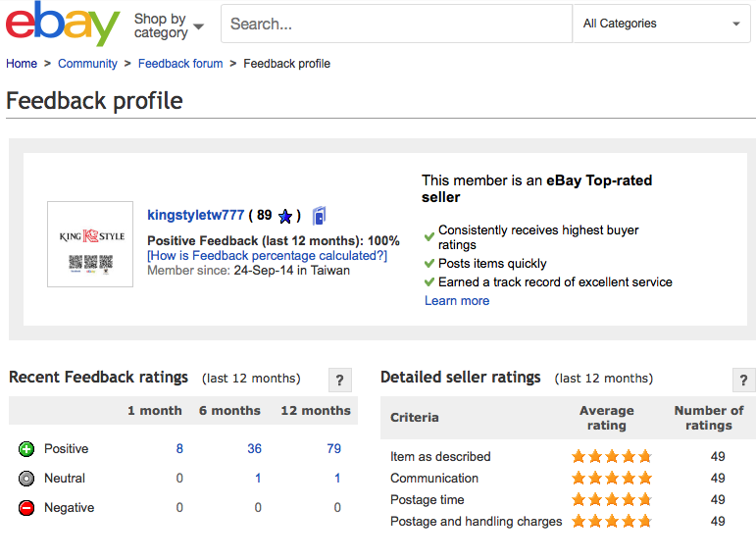
Task: Open the All Categories dropdown
Action: pyautogui.click(x=661, y=24)
